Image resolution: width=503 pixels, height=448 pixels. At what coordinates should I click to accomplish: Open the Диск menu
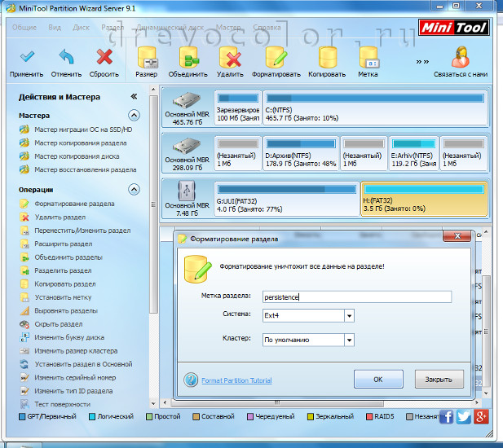click(81, 27)
